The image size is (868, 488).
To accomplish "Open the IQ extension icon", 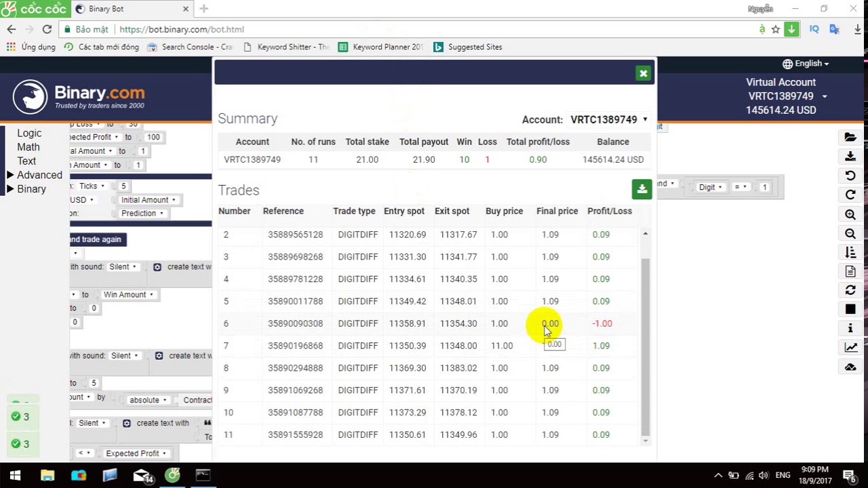I will coord(814,29).
